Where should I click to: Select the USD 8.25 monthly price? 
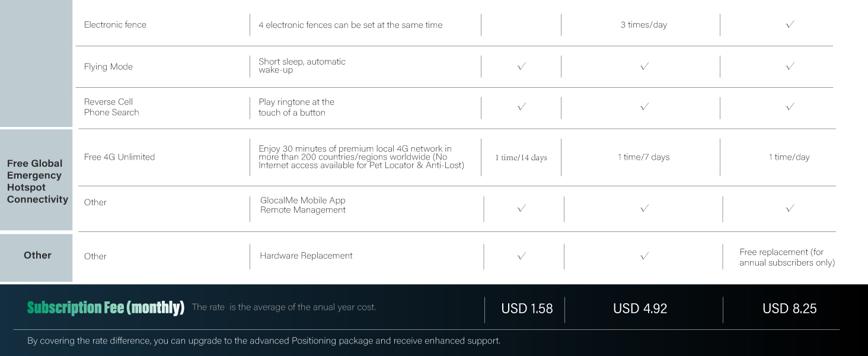(x=790, y=309)
